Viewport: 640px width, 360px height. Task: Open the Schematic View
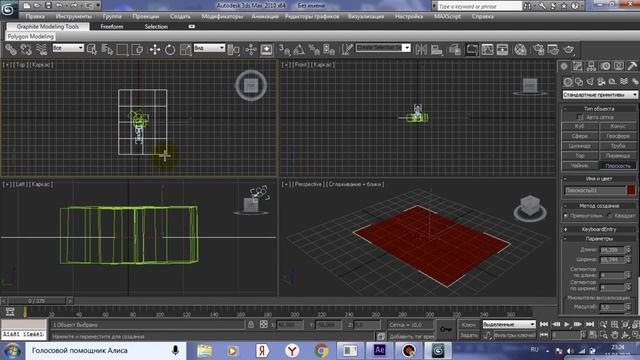coord(502,50)
